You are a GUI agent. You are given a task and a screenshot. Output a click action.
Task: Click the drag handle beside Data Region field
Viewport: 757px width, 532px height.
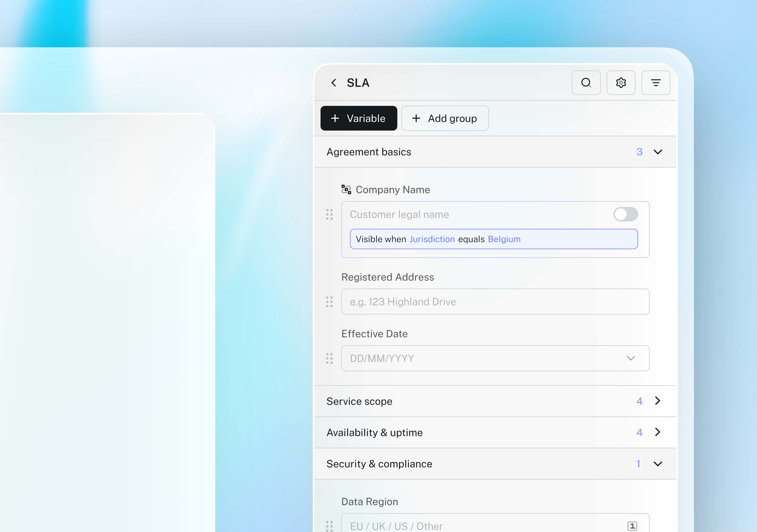(329, 525)
